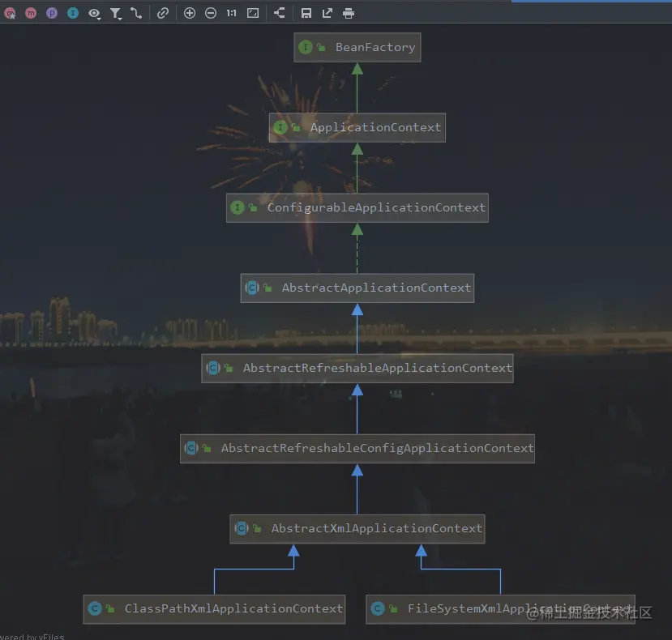Screen dimensions: 672x640
Task: Click class icon on FileSystemXmlApplicationContext
Action: (378, 608)
